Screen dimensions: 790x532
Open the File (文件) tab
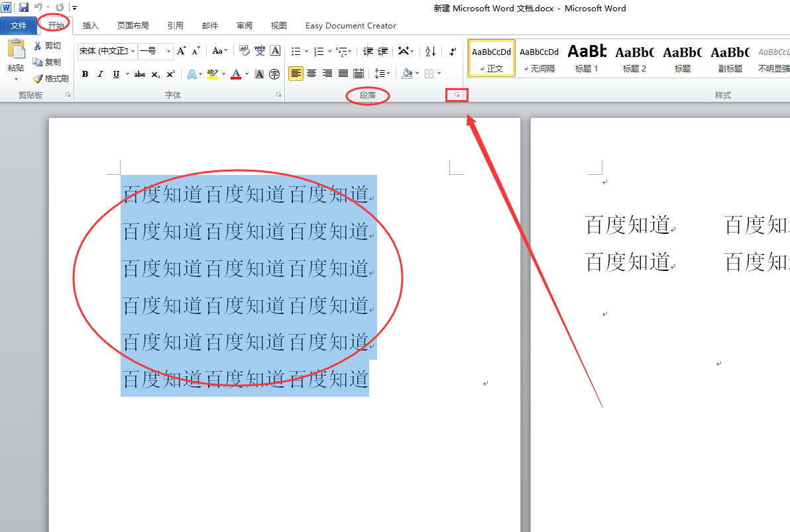[x=19, y=25]
